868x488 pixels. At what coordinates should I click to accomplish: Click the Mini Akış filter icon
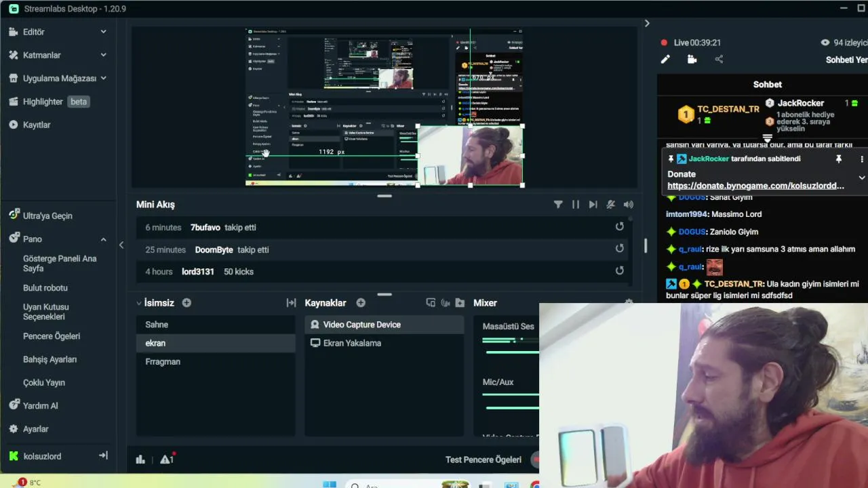pos(558,204)
